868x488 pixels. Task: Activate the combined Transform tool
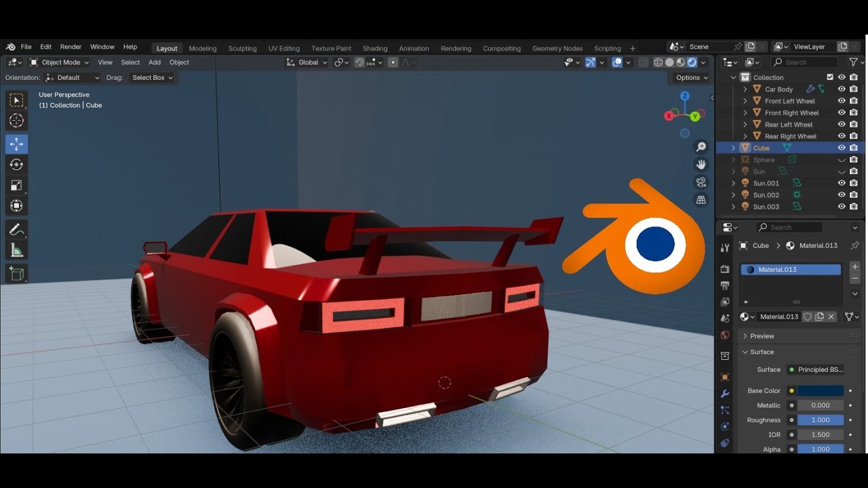pos(17,205)
